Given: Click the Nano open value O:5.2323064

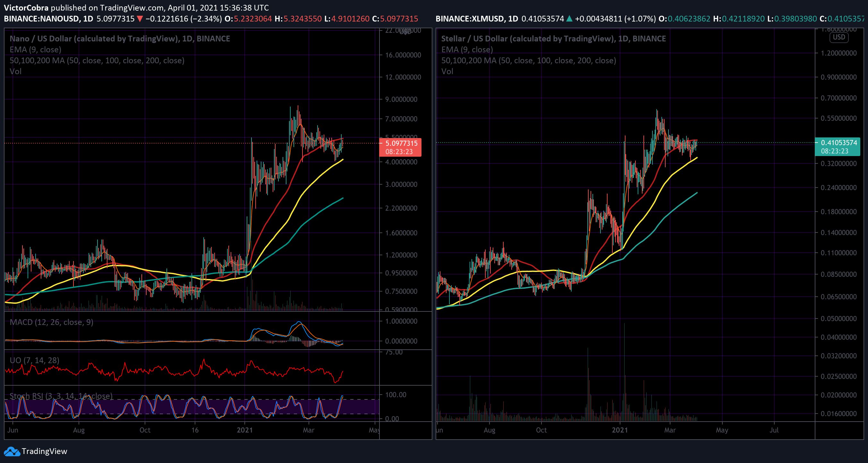Looking at the screenshot, I should tap(248, 19).
